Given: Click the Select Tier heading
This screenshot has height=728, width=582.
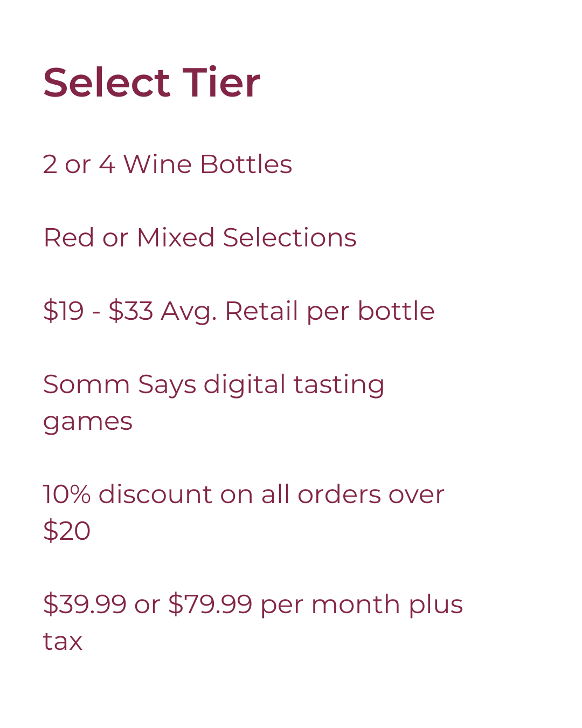Looking at the screenshot, I should click(x=151, y=83).
